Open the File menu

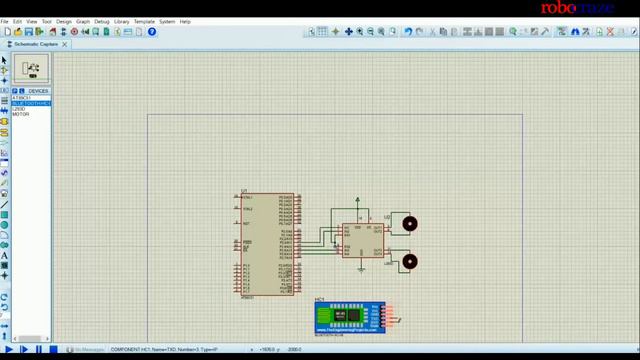[x=4, y=22]
